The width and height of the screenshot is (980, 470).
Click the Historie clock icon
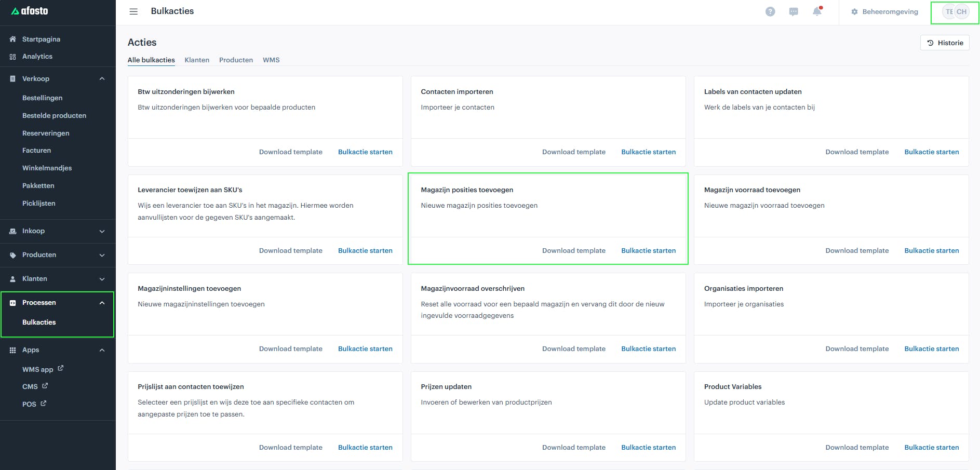[930, 43]
